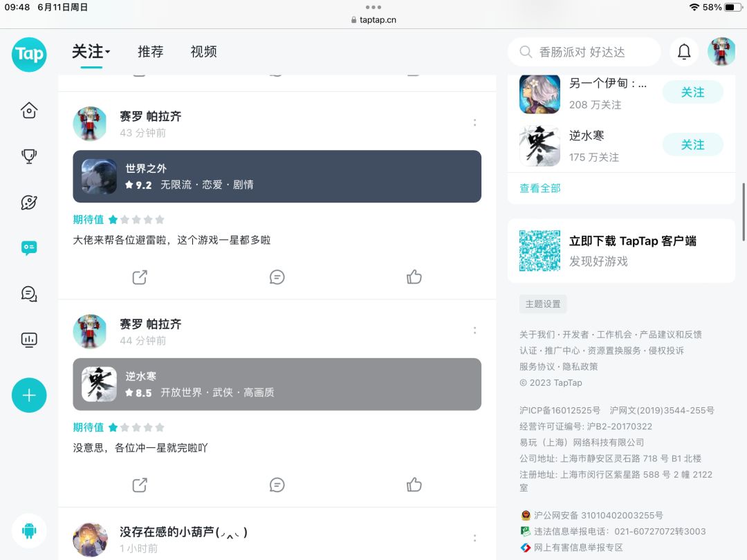
Task: Go to the home house icon in sidebar
Action: point(29,111)
